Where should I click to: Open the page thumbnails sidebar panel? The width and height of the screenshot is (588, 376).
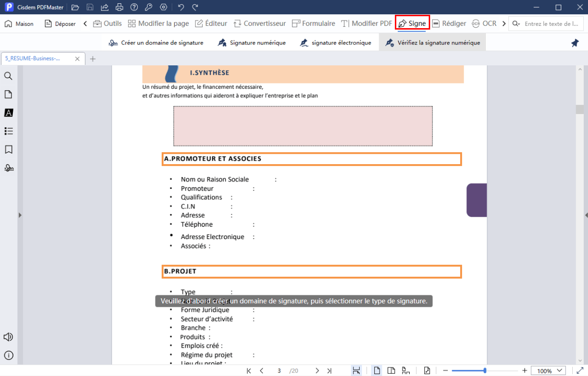(8, 94)
